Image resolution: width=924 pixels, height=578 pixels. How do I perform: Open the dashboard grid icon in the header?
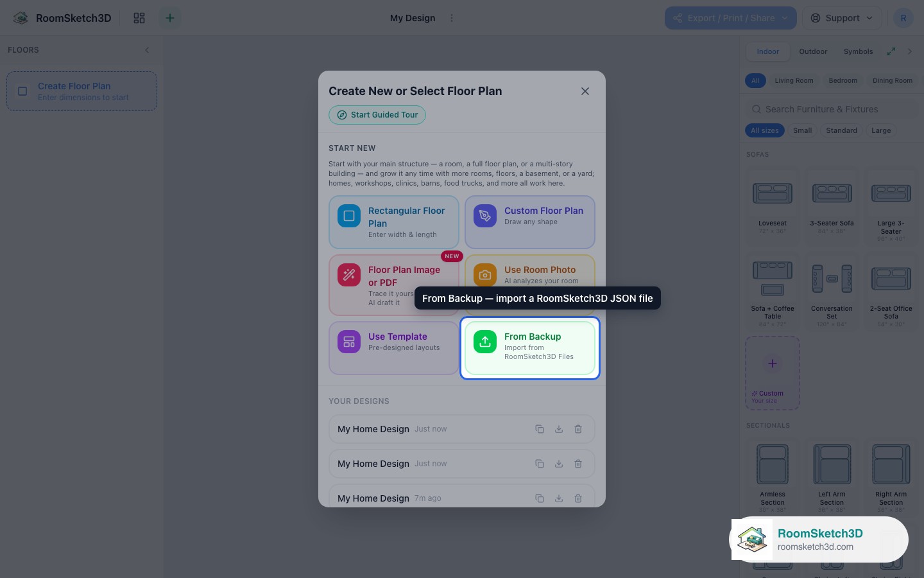(139, 18)
